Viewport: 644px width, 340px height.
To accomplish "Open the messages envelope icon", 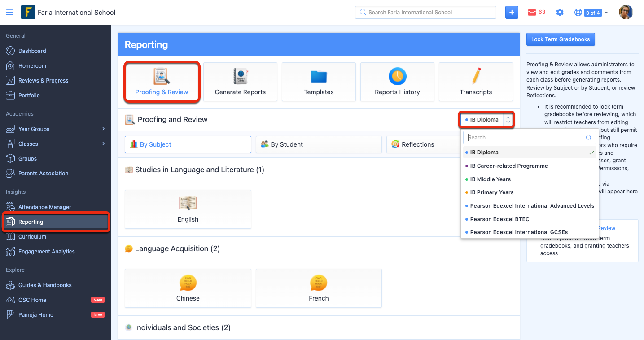I will tap(532, 13).
